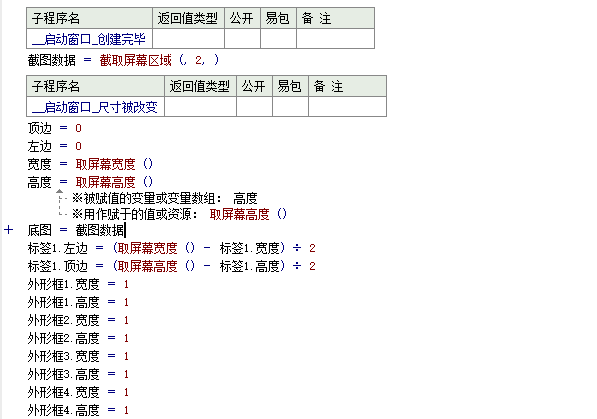This screenshot has height=419, width=597.
Task: Click 取屏幕宽度 in the 宽度 assignment
Action: (105, 164)
